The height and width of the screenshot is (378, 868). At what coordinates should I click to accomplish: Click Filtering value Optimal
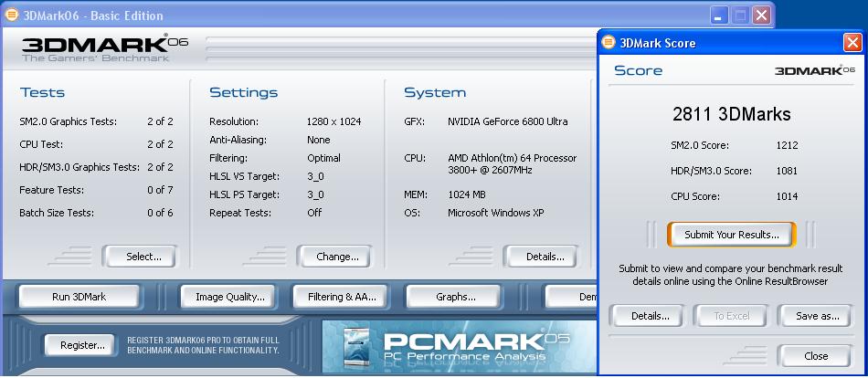[x=323, y=158]
